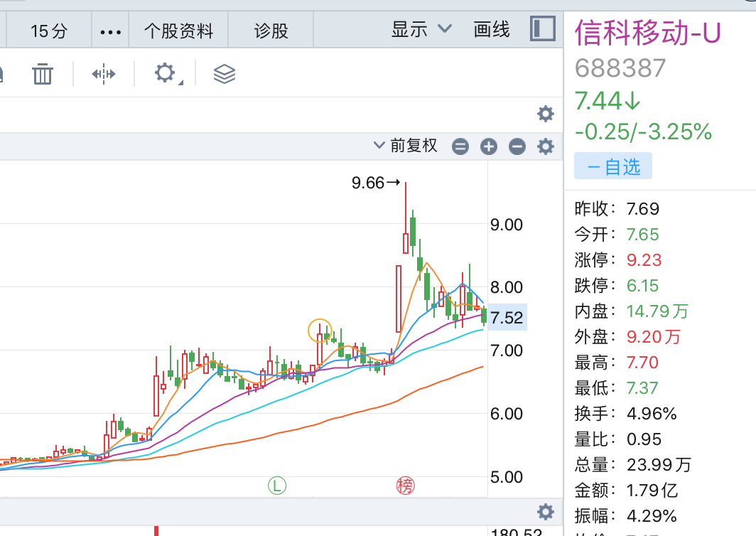Screen dimensions: 756x536
Task: Click the latest price 7.44
Action: pos(608,101)
